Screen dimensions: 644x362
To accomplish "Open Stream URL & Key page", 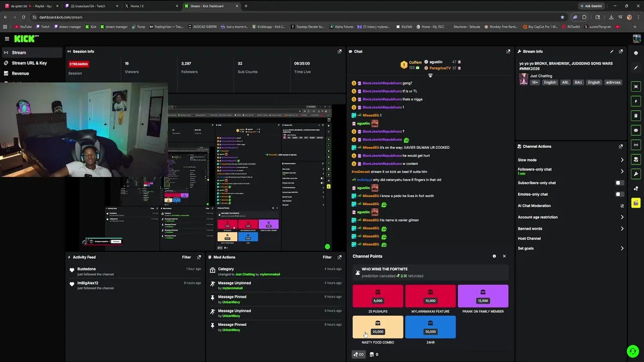I will 31,63.
